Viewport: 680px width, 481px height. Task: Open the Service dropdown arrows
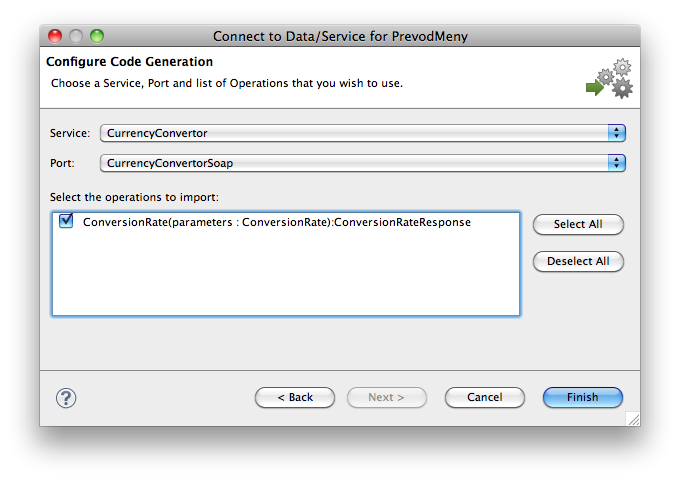[616, 133]
